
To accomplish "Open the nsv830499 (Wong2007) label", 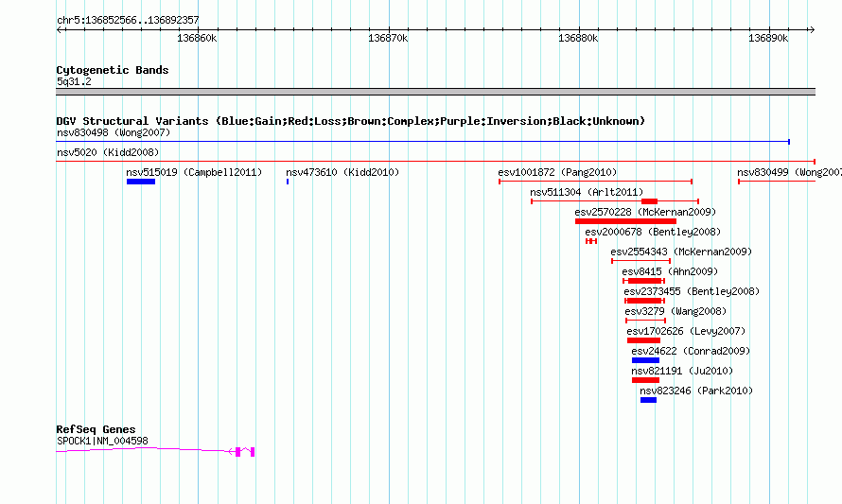I will (789, 172).
